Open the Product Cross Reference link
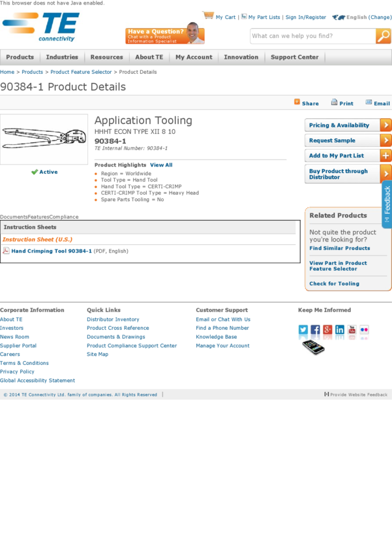 coord(118,328)
